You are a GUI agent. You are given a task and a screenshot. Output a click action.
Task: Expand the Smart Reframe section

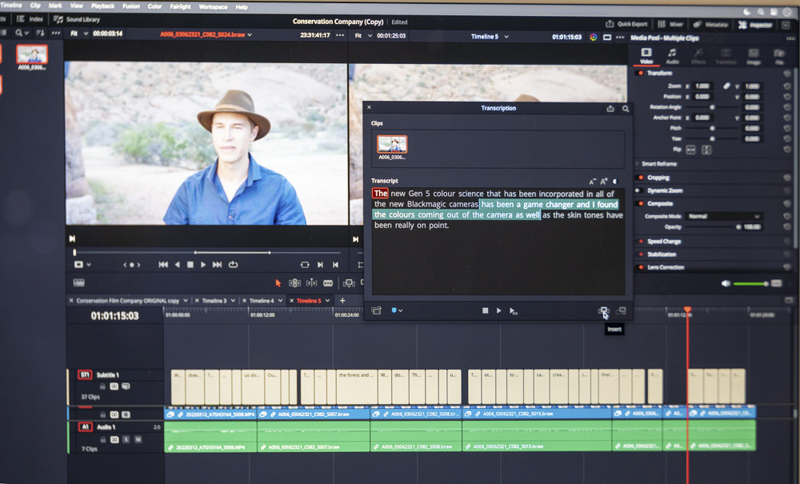click(x=657, y=164)
